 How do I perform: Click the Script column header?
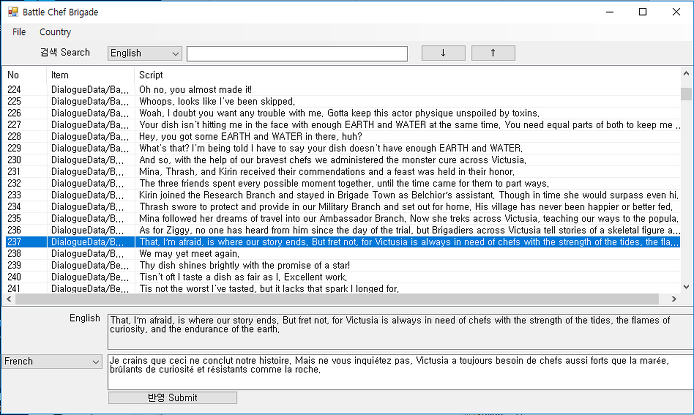pos(407,75)
